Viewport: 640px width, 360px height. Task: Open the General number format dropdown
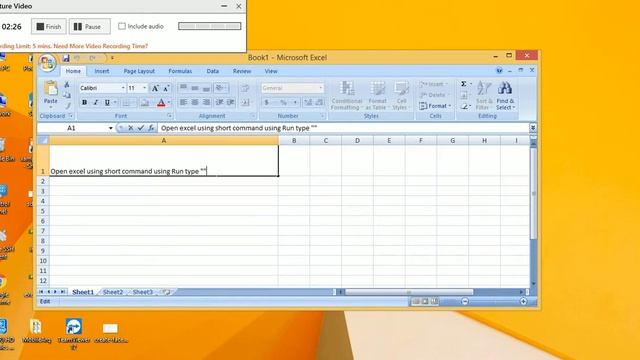tap(320, 88)
